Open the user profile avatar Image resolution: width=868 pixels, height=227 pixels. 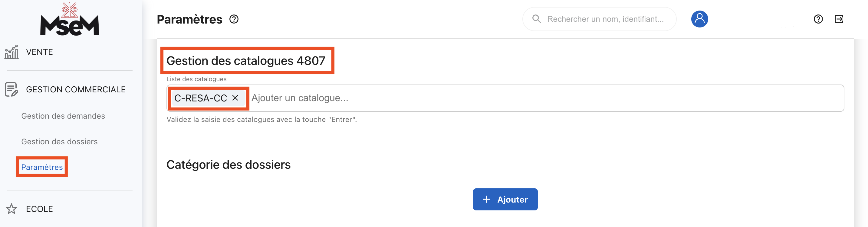[699, 19]
